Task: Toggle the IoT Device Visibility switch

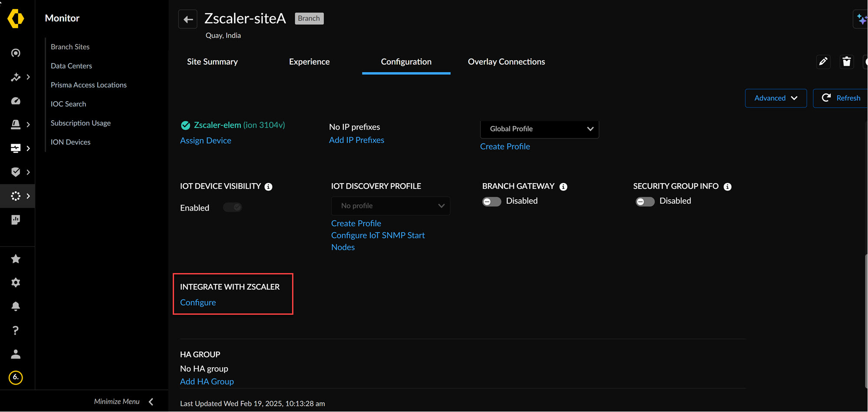Action: tap(233, 208)
